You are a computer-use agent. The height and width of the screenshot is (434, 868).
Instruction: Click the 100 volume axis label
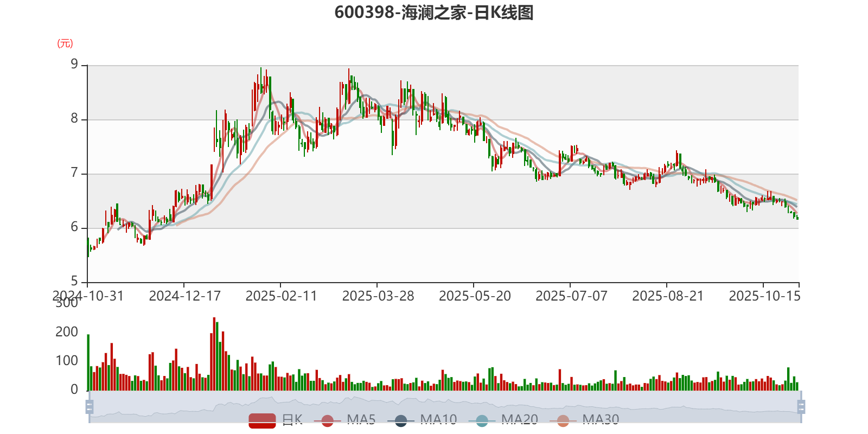(x=67, y=361)
